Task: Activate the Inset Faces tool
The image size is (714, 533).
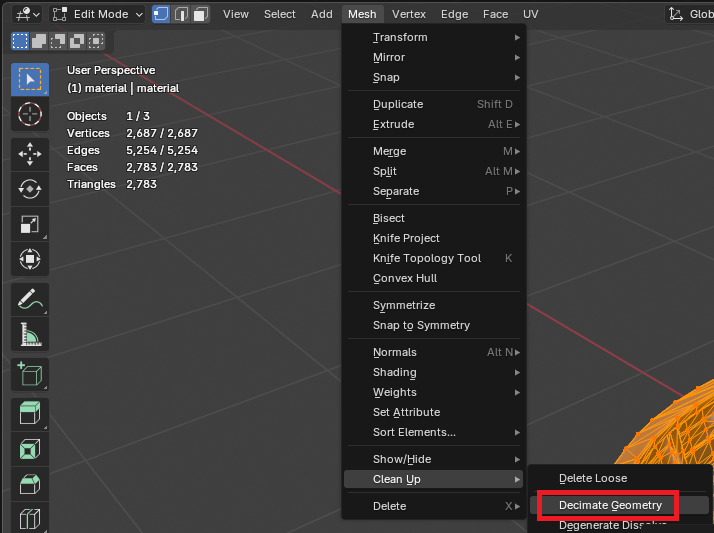Action: click(x=30, y=449)
